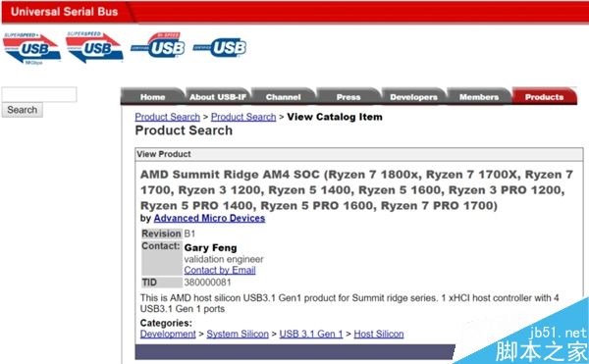589x364 pixels.
Task: Open the USB 3.1 Gen 1 link
Action: pyautogui.click(x=311, y=334)
